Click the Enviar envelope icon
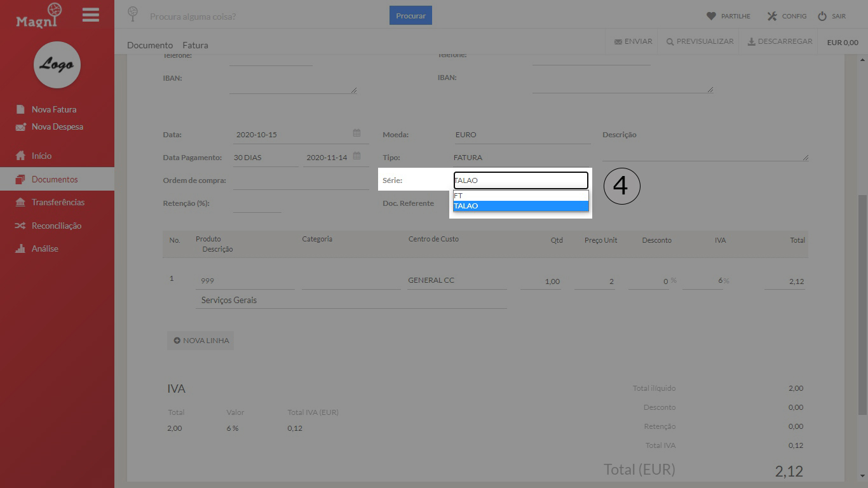The width and height of the screenshot is (868, 488). 618,42
